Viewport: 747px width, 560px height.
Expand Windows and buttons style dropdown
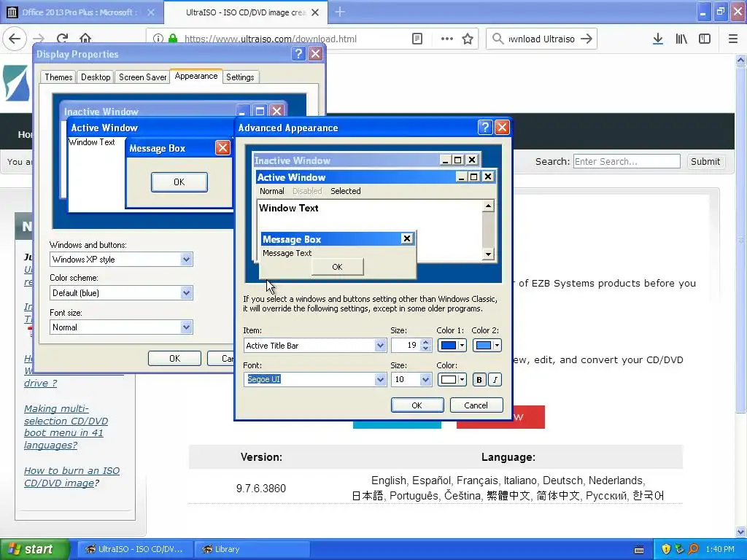(x=186, y=260)
